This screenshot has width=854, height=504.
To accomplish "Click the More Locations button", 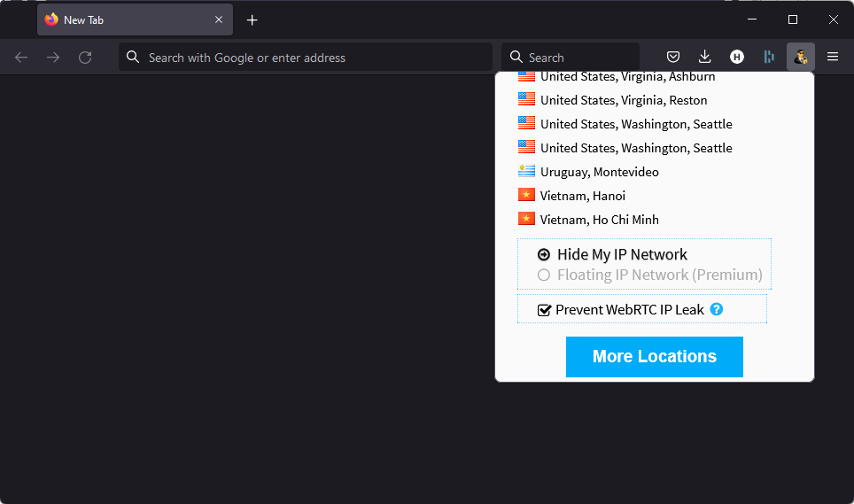I will (654, 356).
